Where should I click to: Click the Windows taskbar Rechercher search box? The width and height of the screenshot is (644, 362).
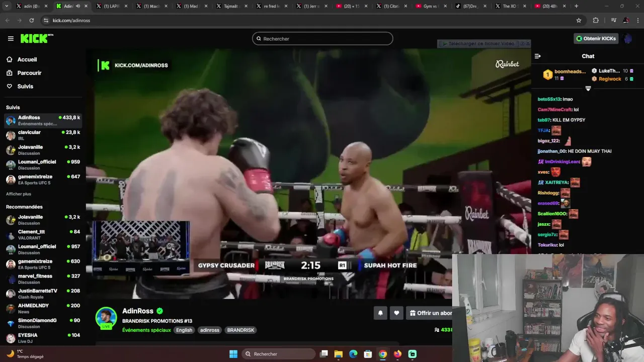pyautogui.click(x=278, y=354)
